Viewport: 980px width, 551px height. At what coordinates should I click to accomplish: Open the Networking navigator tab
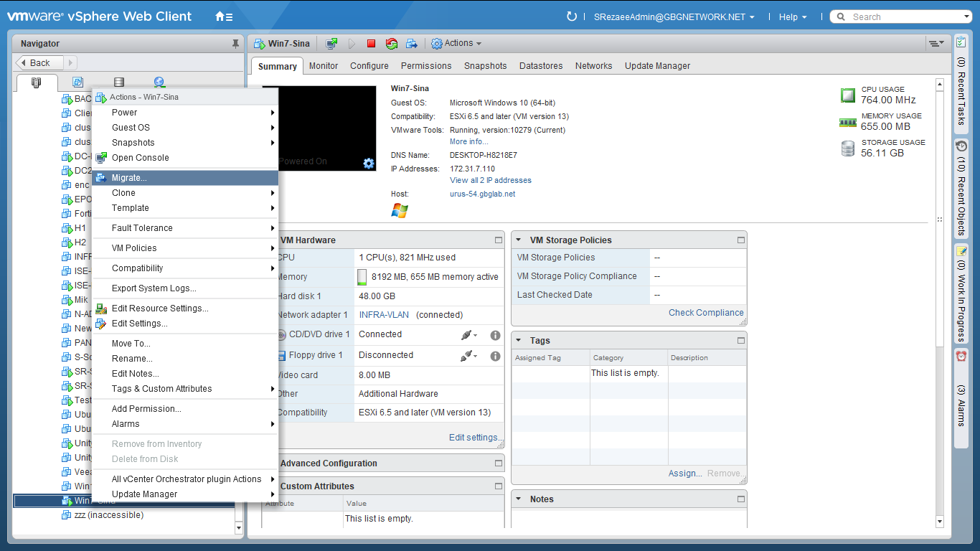pyautogui.click(x=159, y=83)
